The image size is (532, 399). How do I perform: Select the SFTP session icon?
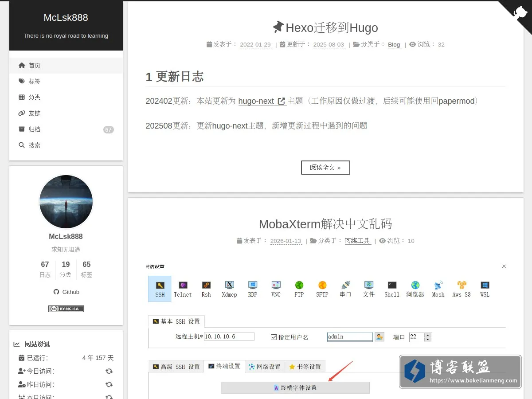coord(322,289)
